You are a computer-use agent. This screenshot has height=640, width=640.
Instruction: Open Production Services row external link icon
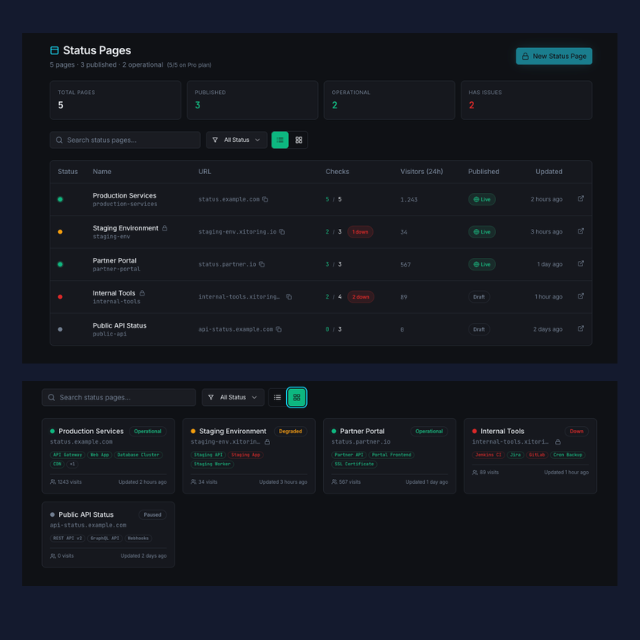pos(580,199)
